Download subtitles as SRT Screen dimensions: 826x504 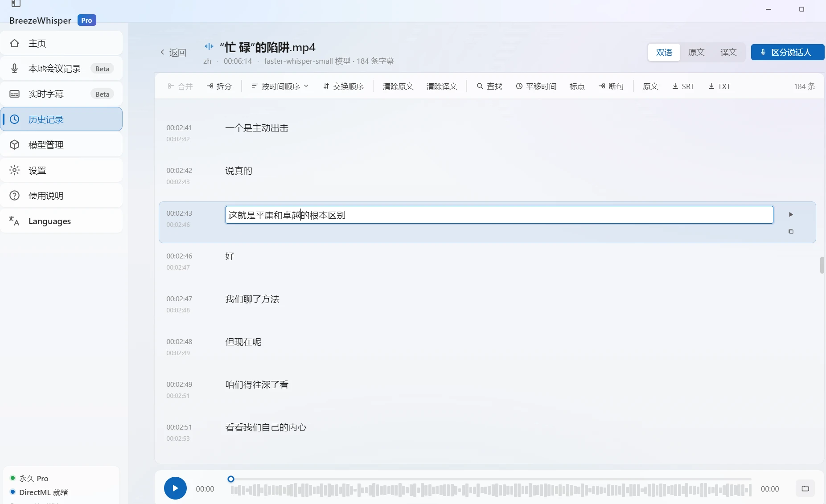[x=683, y=86]
